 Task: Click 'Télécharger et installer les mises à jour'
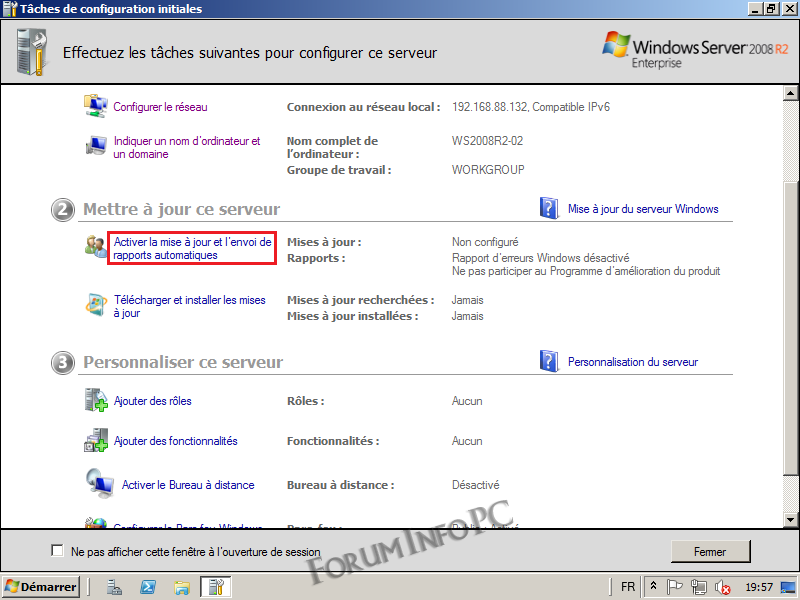189,307
